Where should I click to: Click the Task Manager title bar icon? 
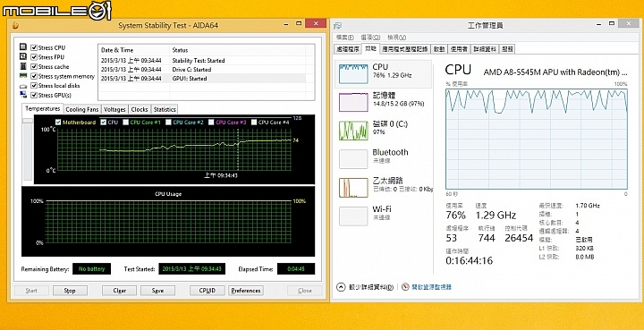337,25
